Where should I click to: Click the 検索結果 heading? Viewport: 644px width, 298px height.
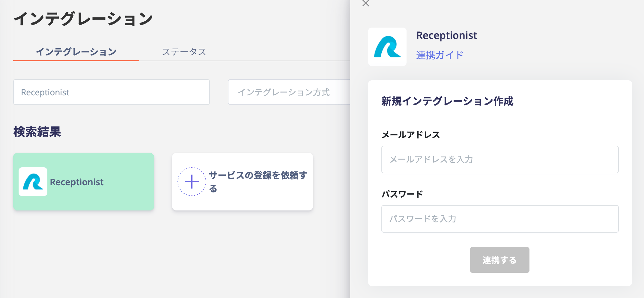(37, 132)
